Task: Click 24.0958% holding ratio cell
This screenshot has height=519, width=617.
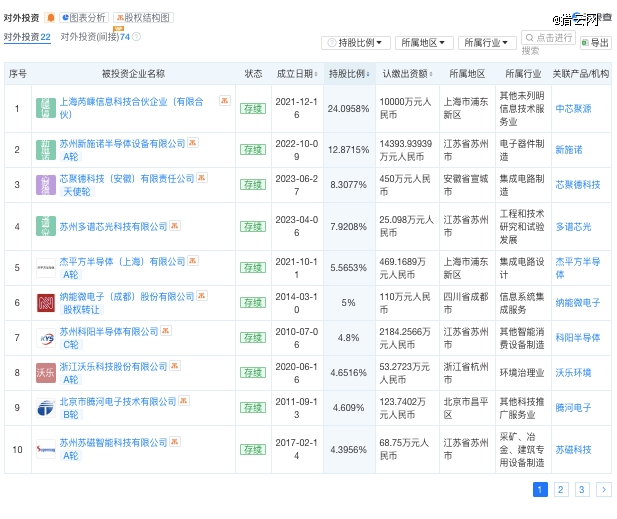Action: [349, 109]
